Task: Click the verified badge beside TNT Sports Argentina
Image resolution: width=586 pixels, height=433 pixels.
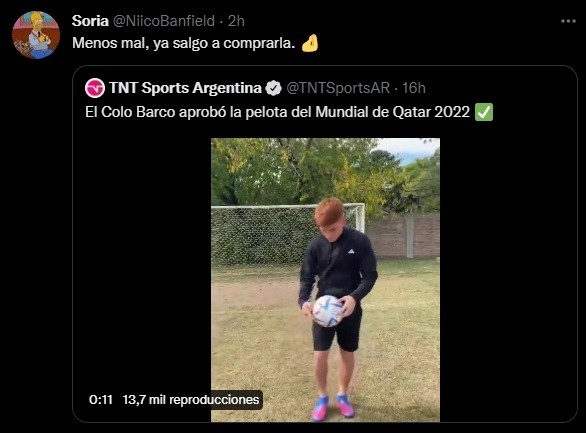Action: (x=274, y=88)
